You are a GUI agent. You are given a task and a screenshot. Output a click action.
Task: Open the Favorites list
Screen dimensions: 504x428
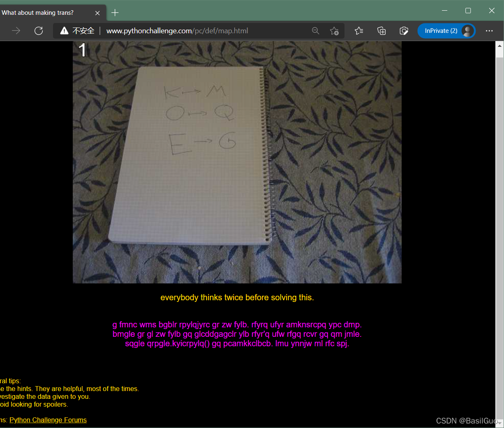359,31
